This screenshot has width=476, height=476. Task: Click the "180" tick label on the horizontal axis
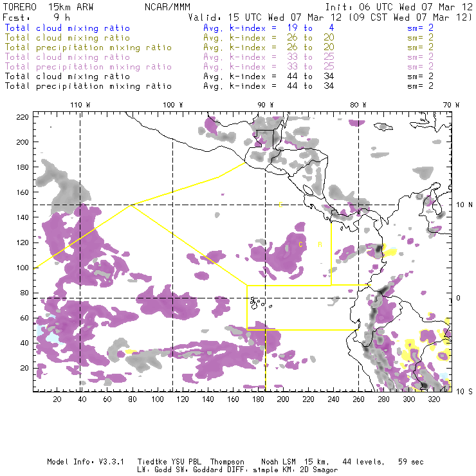258,399
